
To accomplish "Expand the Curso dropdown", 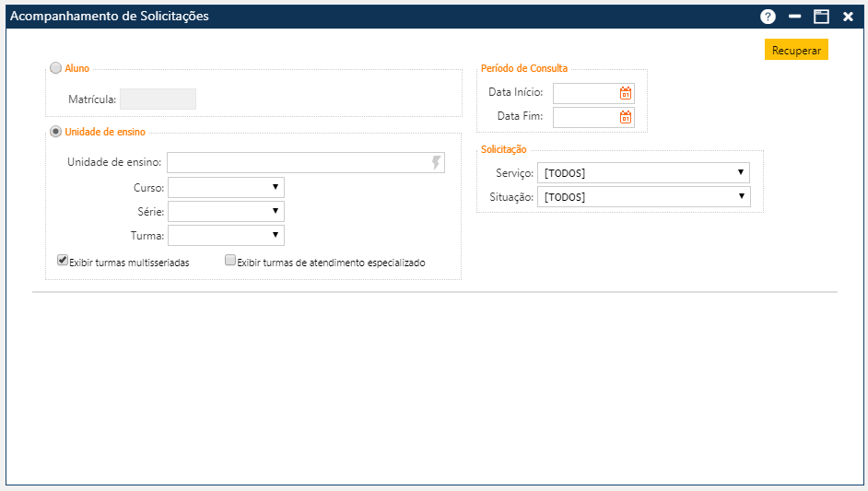I will point(227,187).
